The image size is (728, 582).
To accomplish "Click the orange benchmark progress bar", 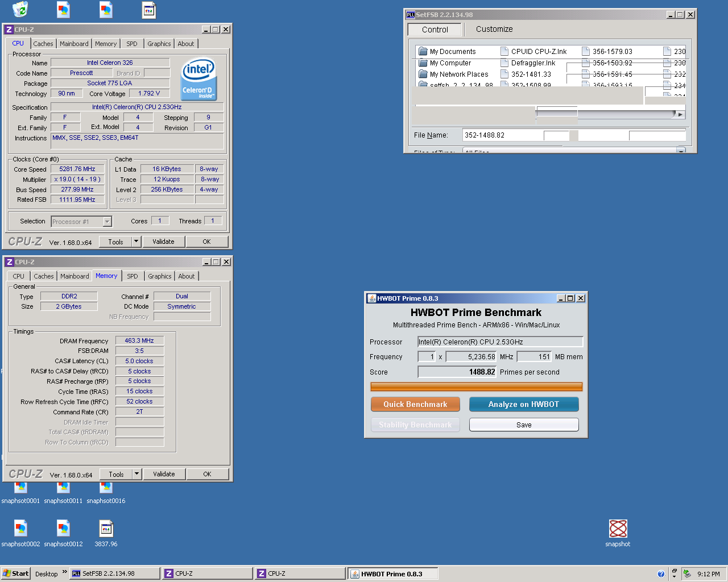I will tap(476, 387).
